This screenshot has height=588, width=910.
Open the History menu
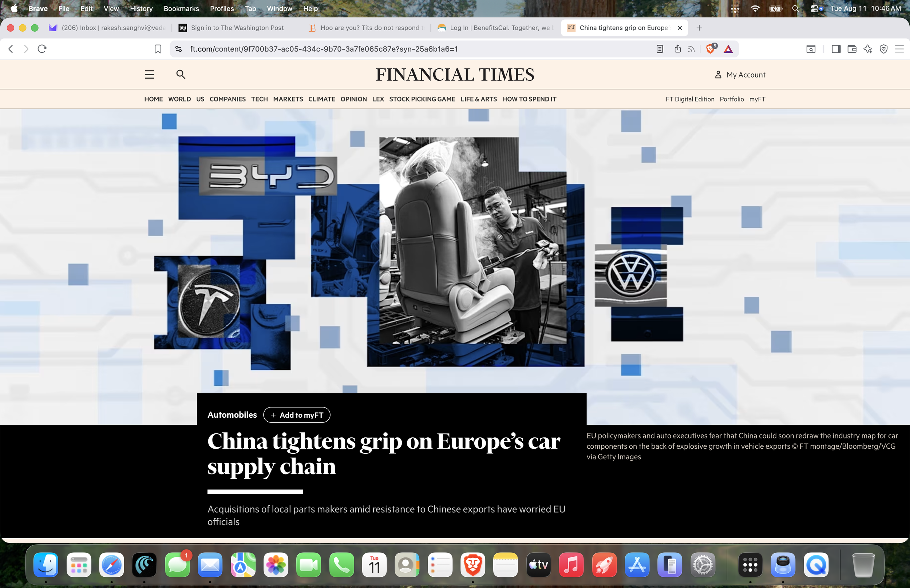(141, 8)
